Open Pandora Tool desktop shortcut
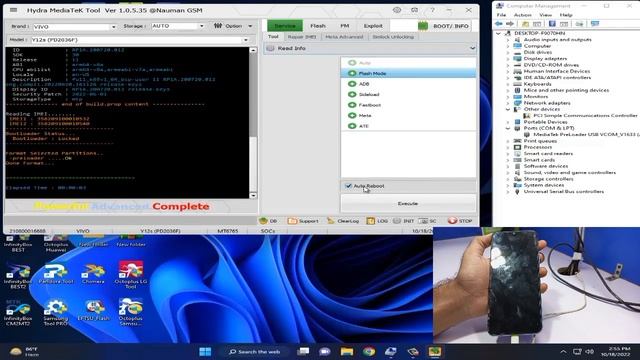 point(56,274)
